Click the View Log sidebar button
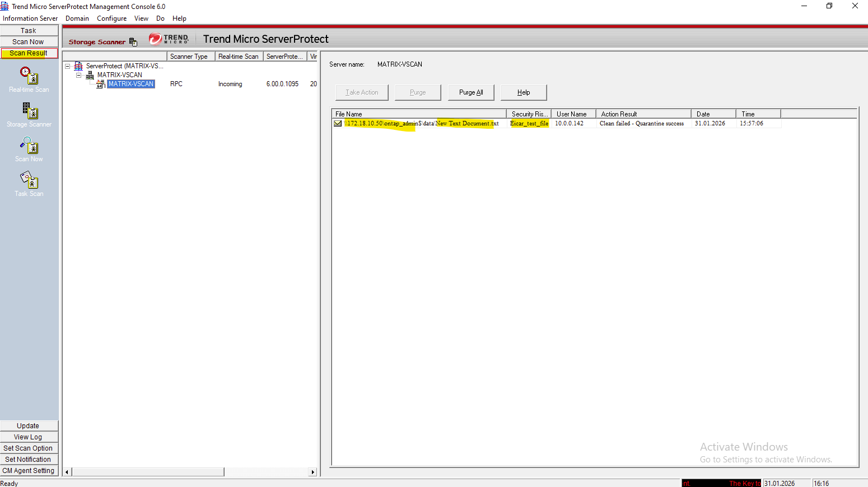 (29, 437)
